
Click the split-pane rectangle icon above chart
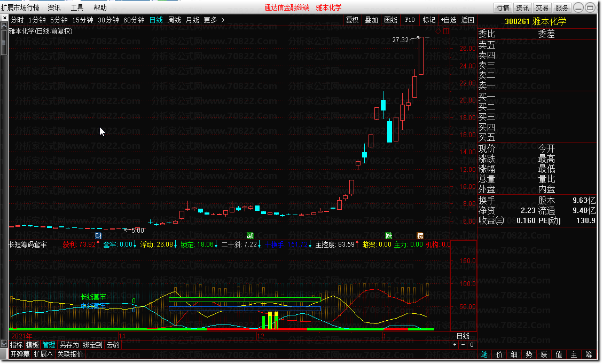[x=446, y=31]
